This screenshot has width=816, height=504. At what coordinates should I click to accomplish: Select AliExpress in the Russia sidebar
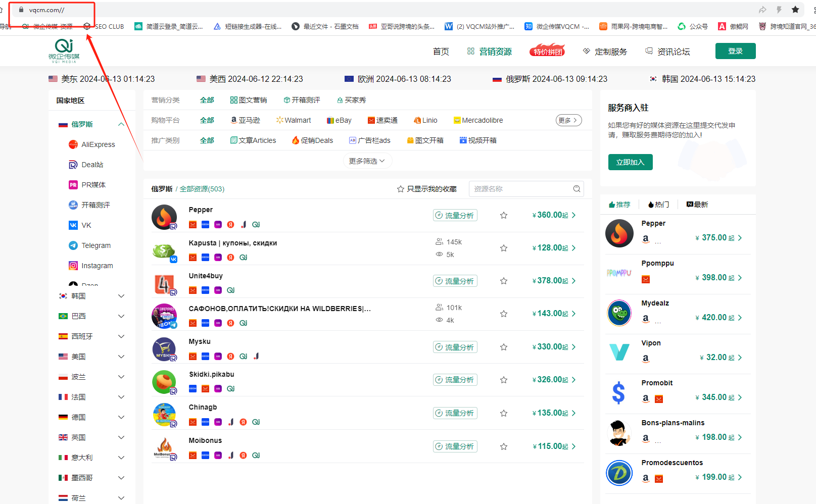92,144
